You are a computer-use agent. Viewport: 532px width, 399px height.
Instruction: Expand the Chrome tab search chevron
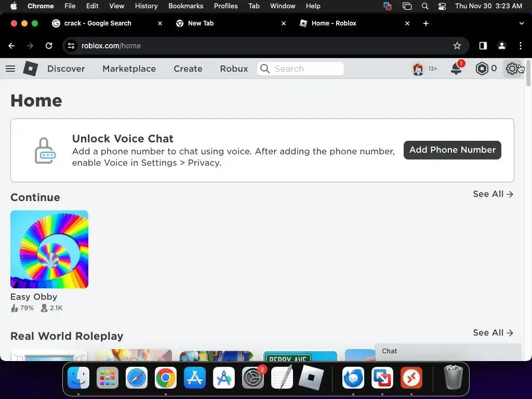[521, 23]
